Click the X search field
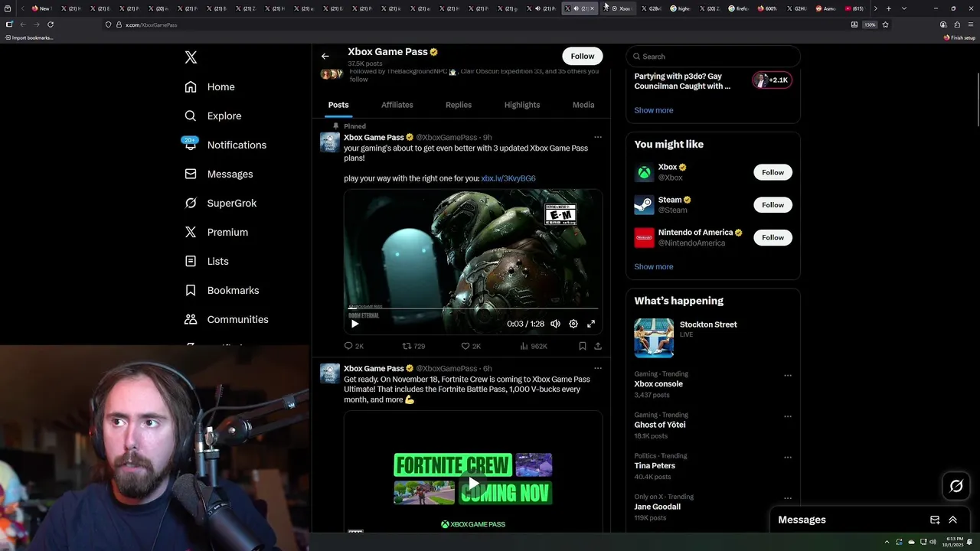The width and height of the screenshot is (980, 551). (x=713, y=56)
